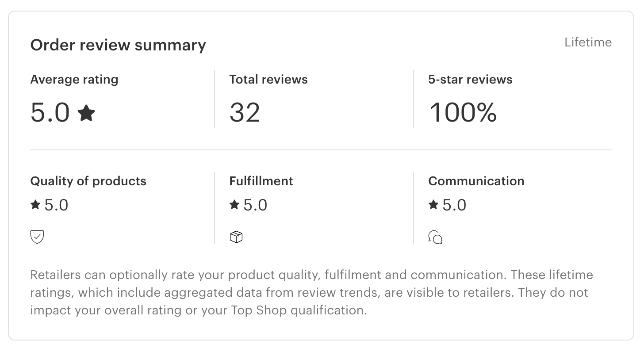Image resolution: width=644 pixels, height=352 pixels.
Task: Click the star next to Fulfillment rating
Action: pyautogui.click(x=234, y=205)
